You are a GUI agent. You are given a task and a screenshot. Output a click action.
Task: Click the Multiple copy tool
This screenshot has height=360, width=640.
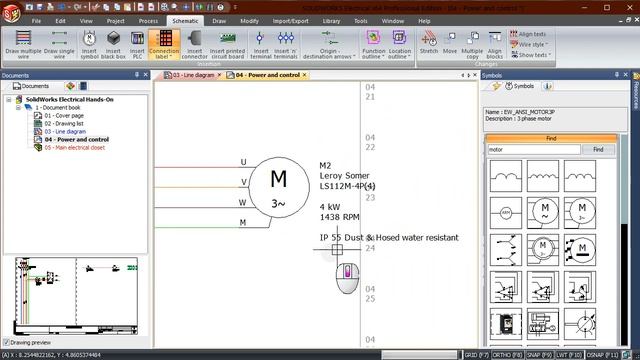click(472, 44)
